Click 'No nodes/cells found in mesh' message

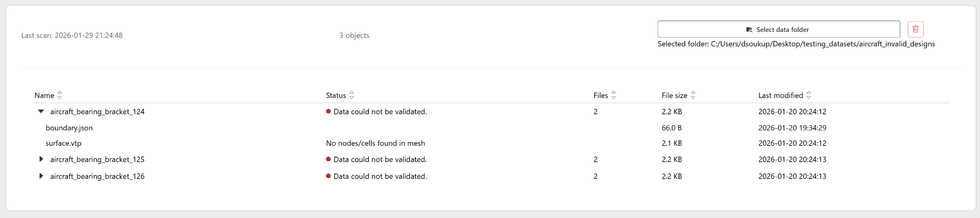(375, 143)
